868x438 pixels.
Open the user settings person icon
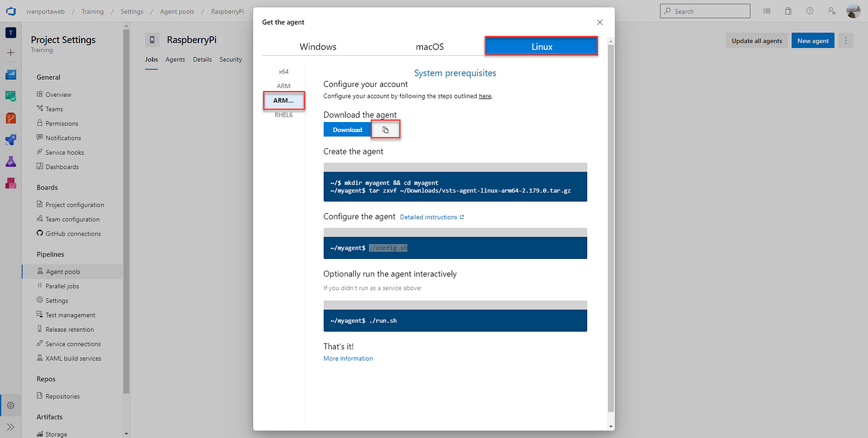[831, 11]
